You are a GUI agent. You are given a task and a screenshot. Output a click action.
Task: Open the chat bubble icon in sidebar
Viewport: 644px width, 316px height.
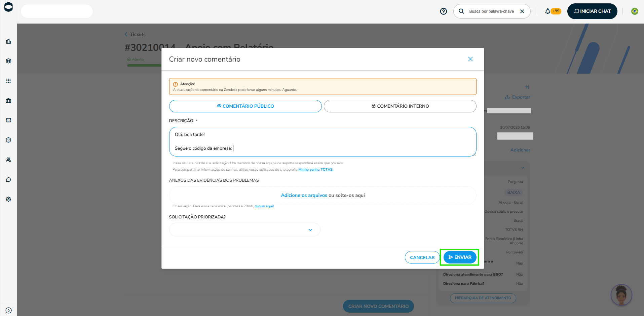tap(8, 179)
